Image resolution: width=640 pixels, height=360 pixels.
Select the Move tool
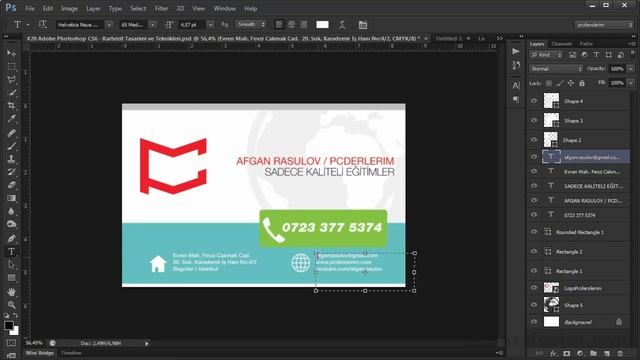tap(11, 53)
